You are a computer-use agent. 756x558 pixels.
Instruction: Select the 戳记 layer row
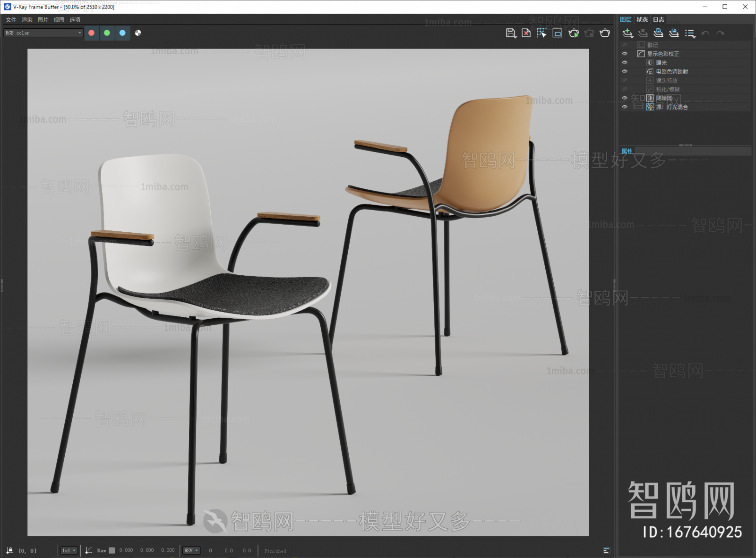point(685,45)
